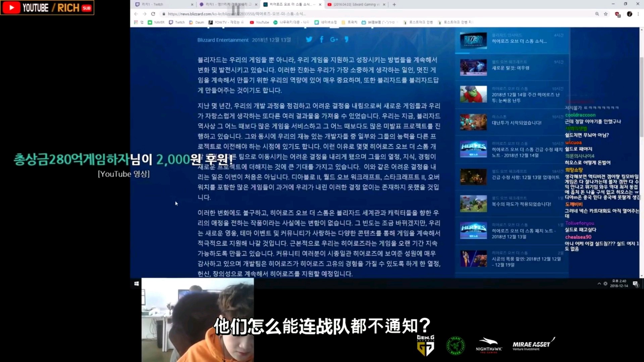Open the 대난투가 시작되었습니다 article
Screen dimensions: 644x362
click(512, 122)
